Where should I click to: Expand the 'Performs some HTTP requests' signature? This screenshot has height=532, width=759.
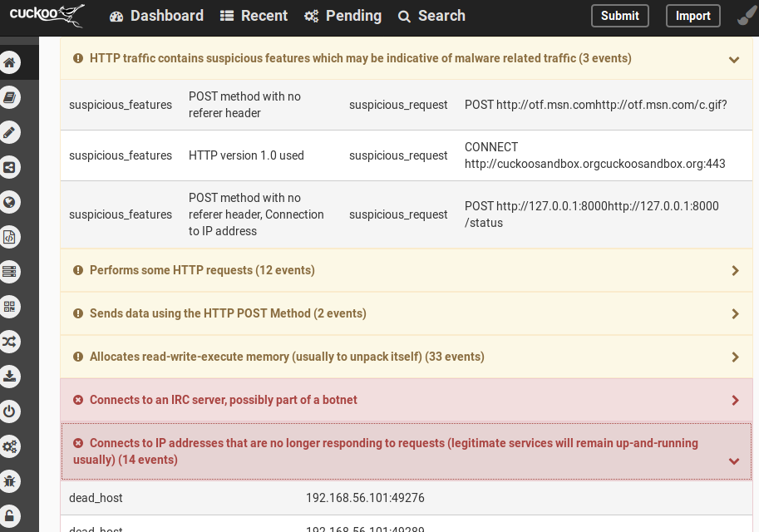(734, 269)
